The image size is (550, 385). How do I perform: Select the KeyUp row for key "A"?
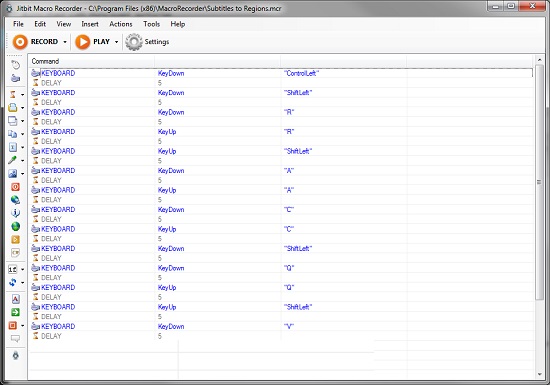(281, 190)
